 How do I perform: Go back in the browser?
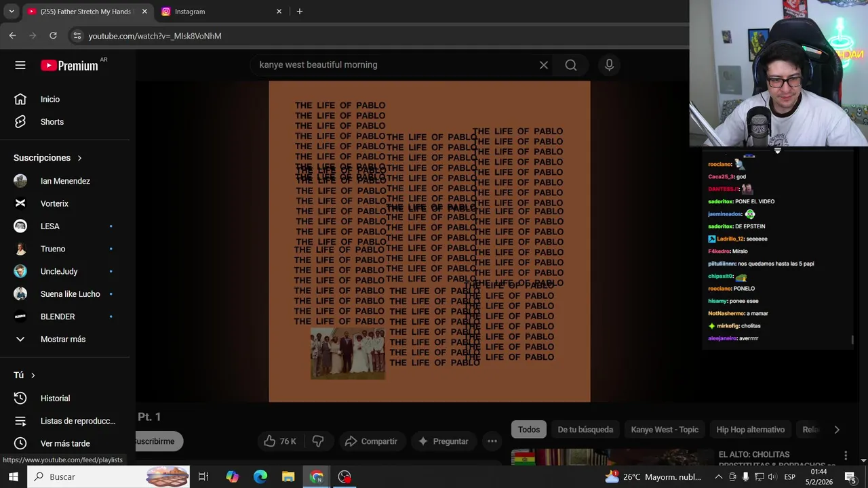pos(12,35)
